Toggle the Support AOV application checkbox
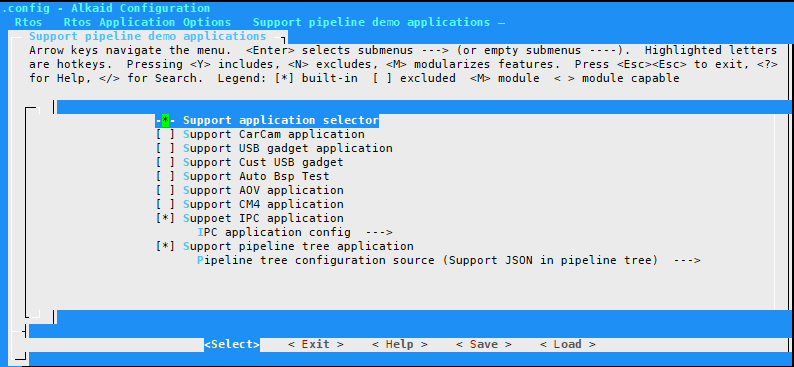This screenshot has width=794, height=367. tap(165, 190)
